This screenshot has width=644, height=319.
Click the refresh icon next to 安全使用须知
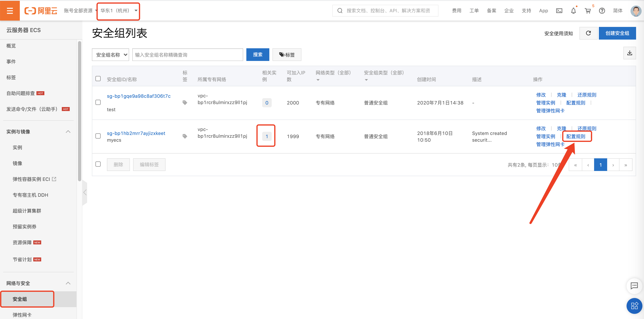[588, 34]
